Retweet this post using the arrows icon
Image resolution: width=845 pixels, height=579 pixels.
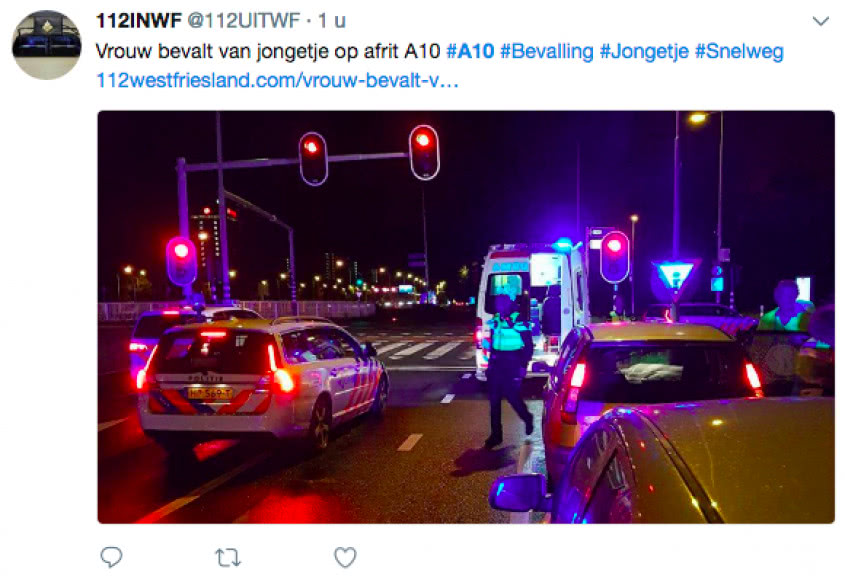pos(228,557)
